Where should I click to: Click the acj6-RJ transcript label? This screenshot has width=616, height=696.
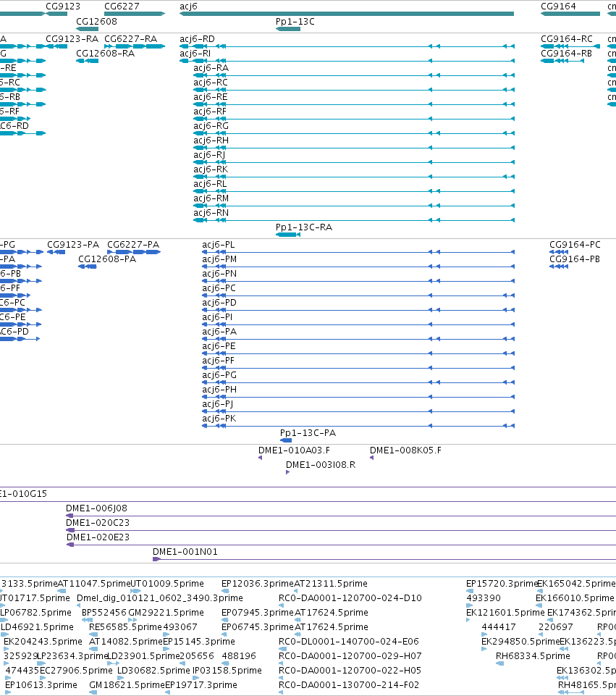point(209,155)
